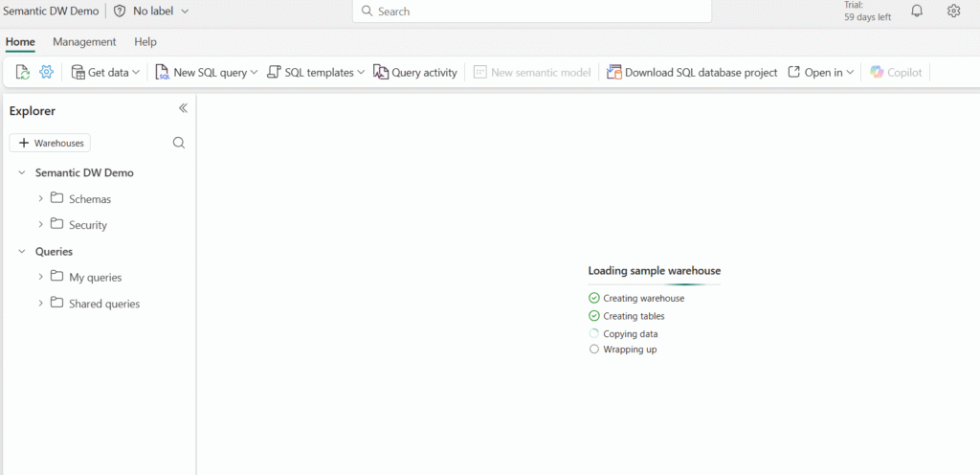Switch to the Management tab
Screen dimensions: 980x475
[84, 42]
